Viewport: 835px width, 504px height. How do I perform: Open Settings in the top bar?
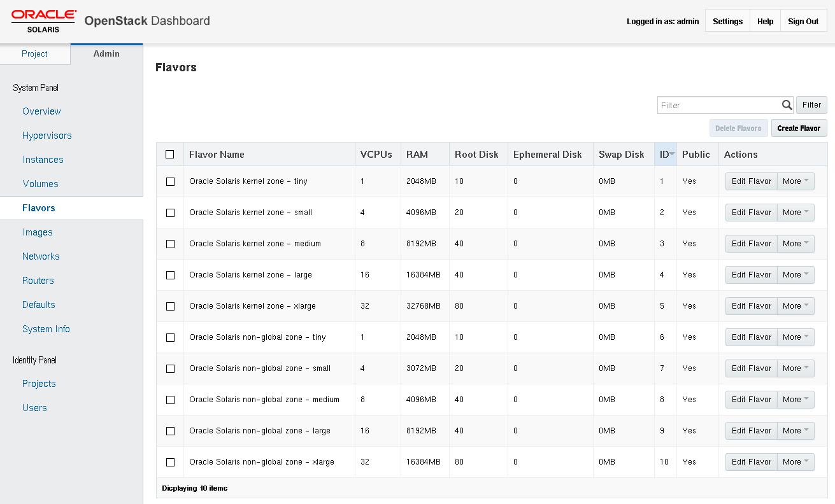727,22
